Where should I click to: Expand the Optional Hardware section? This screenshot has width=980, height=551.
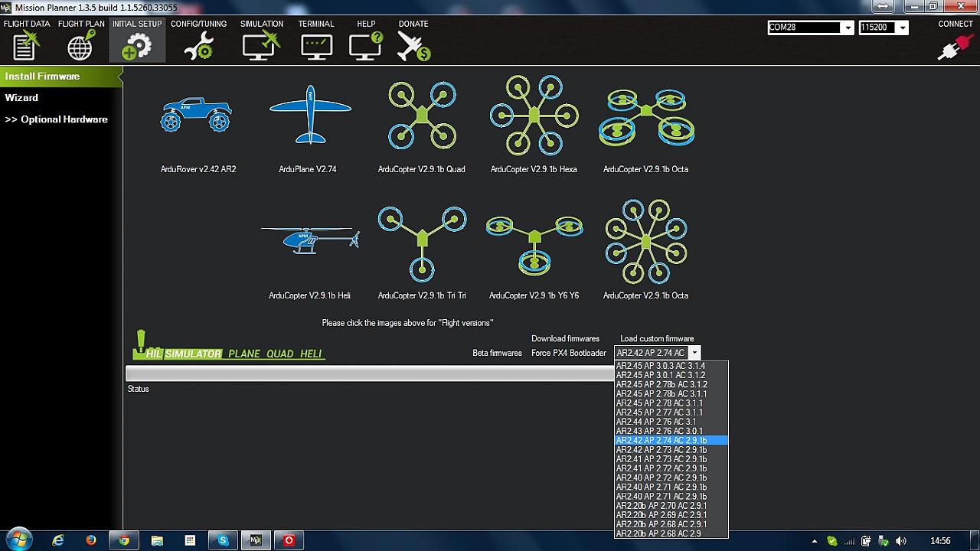click(56, 119)
